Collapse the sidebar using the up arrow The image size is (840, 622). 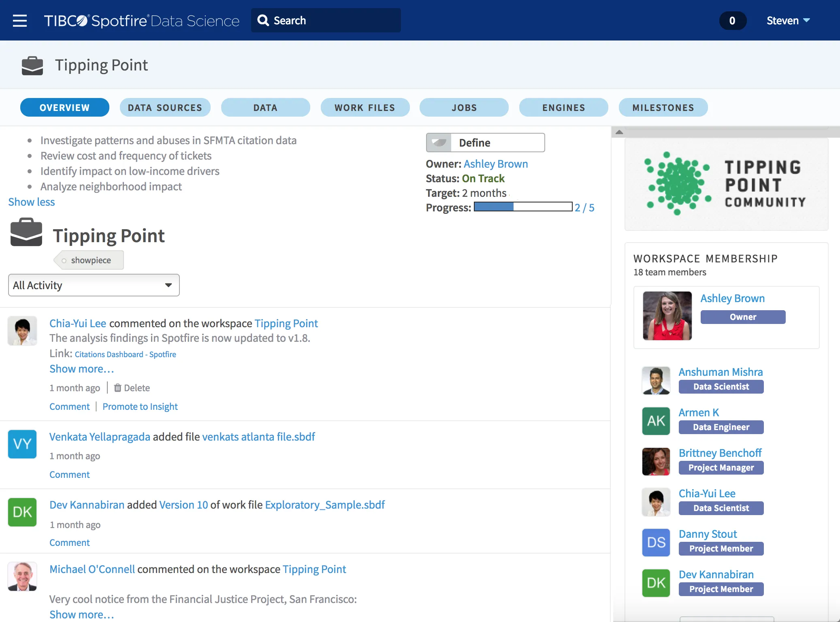619,132
